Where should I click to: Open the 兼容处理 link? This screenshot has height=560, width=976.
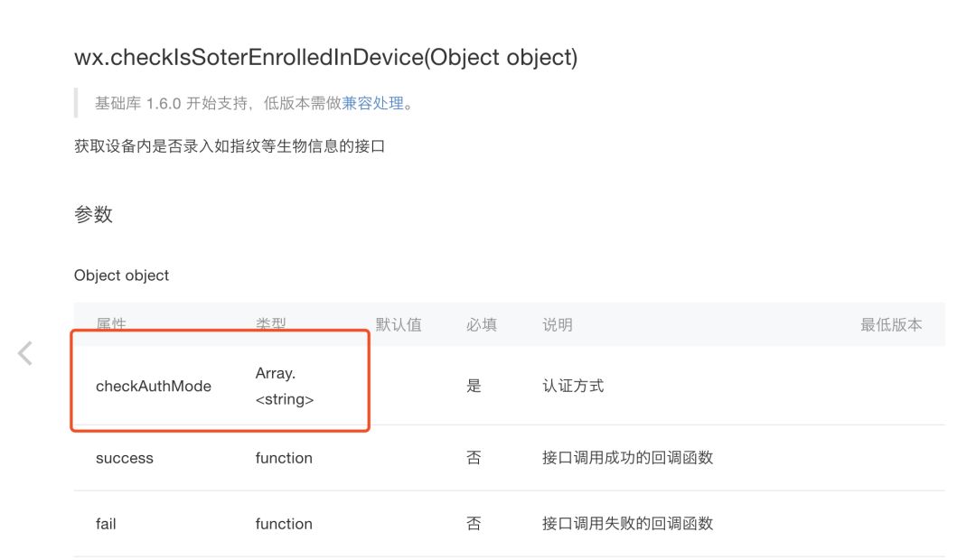372,103
